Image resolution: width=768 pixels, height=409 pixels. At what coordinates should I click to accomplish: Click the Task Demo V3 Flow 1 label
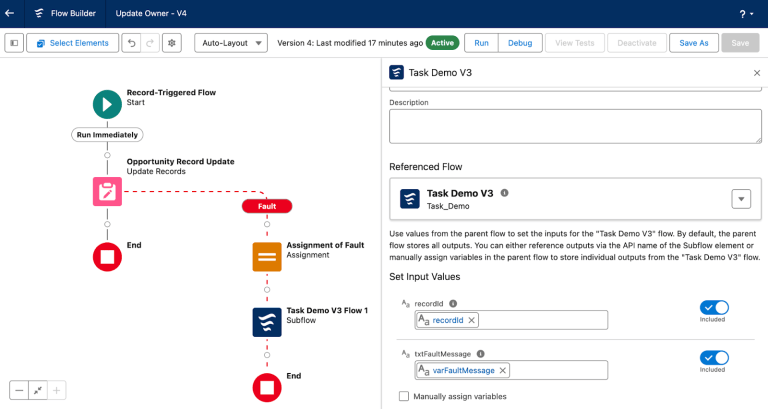(x=327, y=311)
